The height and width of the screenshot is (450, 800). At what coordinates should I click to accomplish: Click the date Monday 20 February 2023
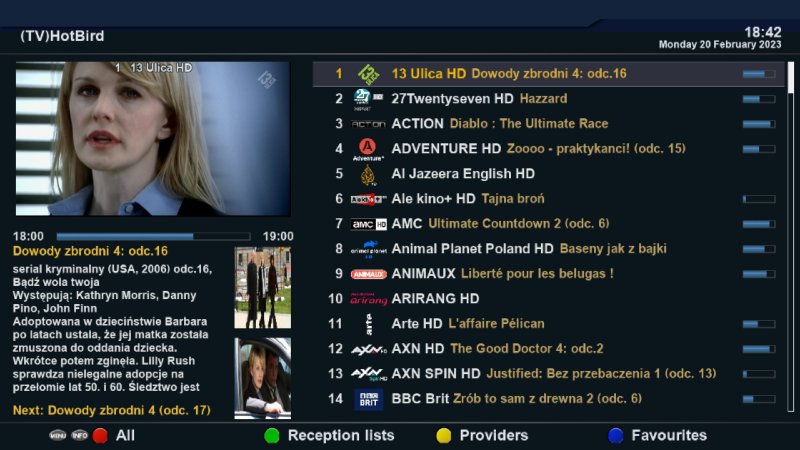(720, 45)
